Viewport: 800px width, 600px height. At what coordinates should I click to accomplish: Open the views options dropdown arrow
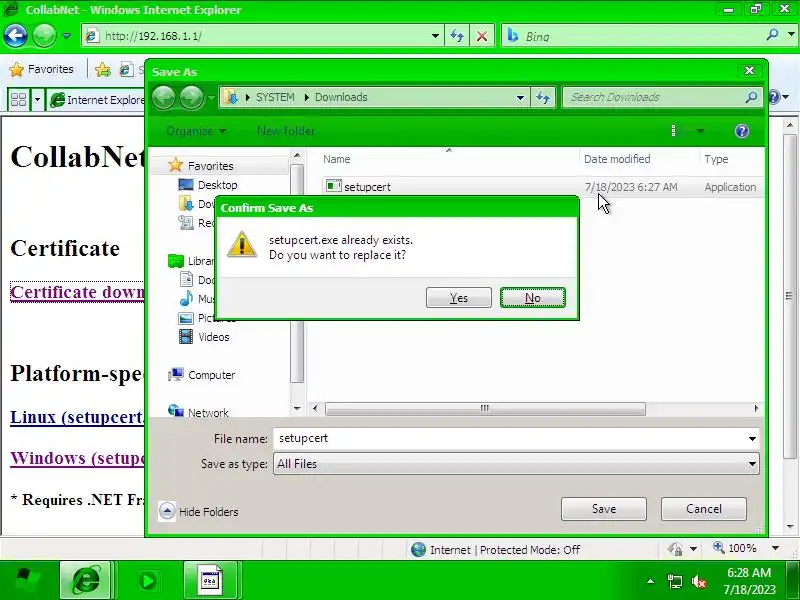point(701,131)
